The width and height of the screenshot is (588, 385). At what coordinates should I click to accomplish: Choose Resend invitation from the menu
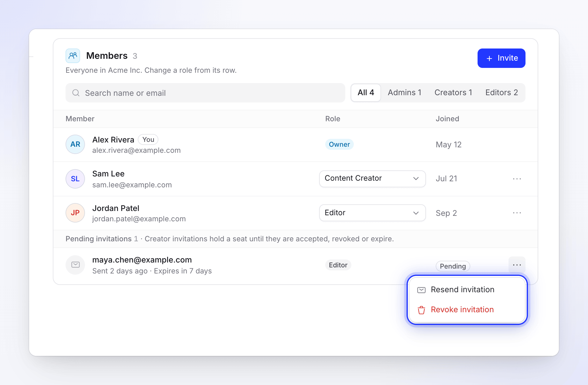pos(467,290)
